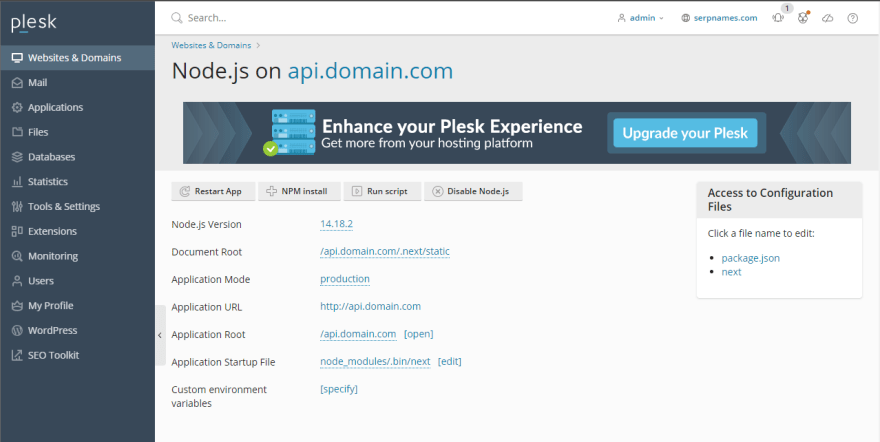This screenshot has width=880, height=442.
Task: Click [open] next to Application Root
Action: [x=419, y=334]
